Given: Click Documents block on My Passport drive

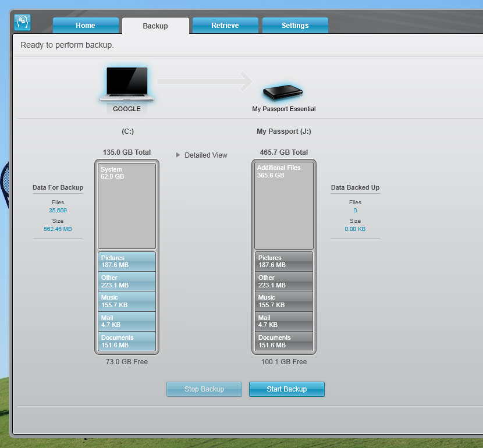Looking at the screenshot, I should pyautogui.click(x=284, y=342).
